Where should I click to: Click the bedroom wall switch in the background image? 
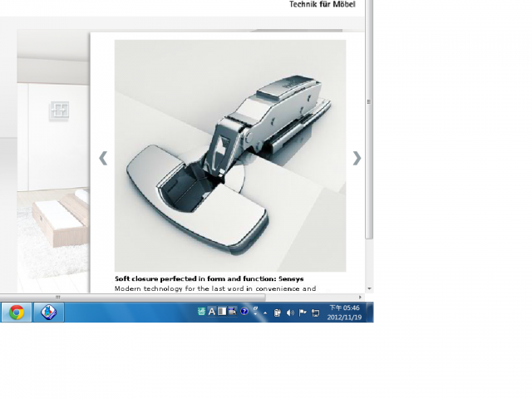tap(59, 111)
